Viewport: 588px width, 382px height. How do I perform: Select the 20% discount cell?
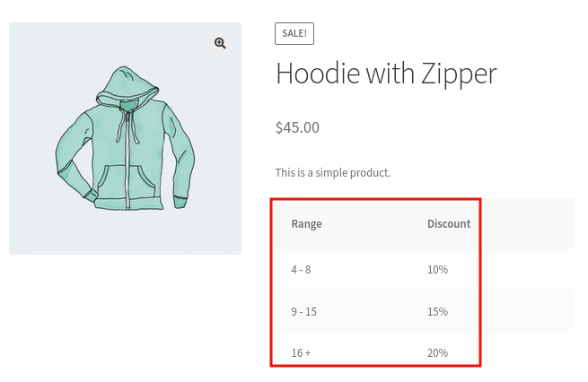click(437, 352)
